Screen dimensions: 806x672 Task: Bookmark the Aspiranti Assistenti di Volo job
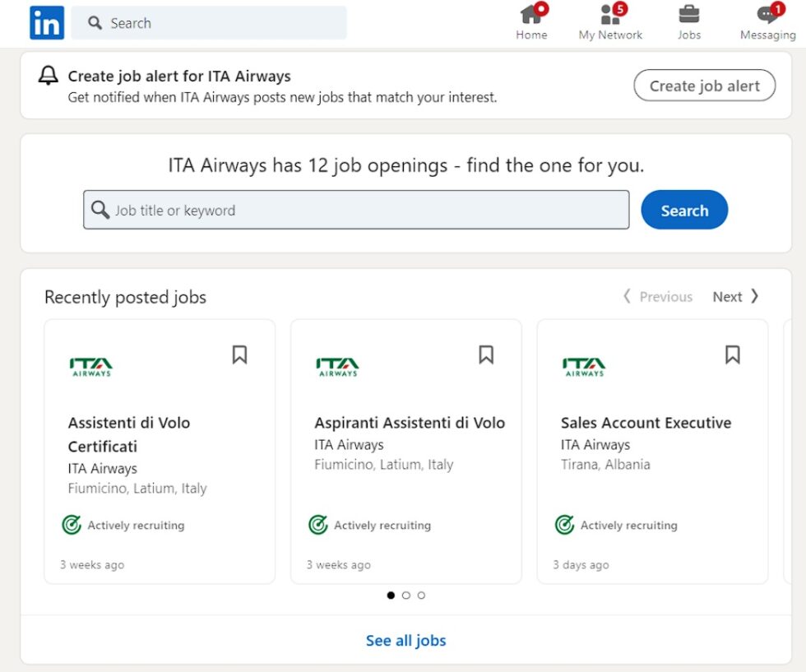[x=485, y=355]
